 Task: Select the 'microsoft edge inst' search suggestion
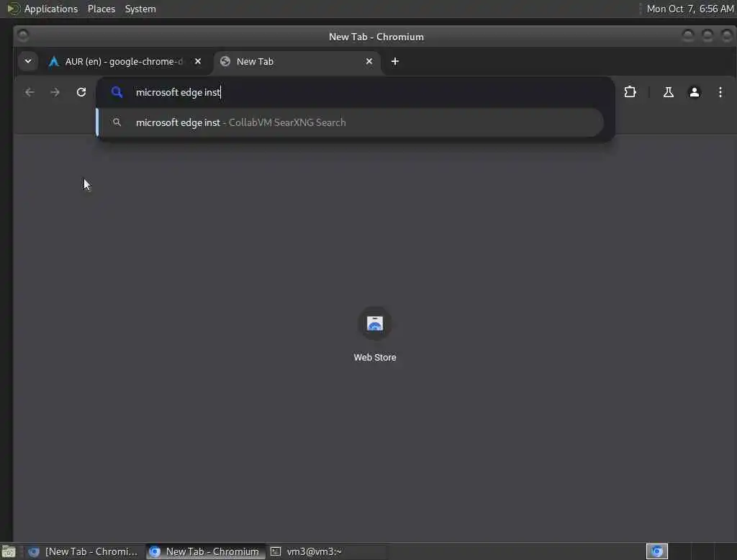click(351, 122)
